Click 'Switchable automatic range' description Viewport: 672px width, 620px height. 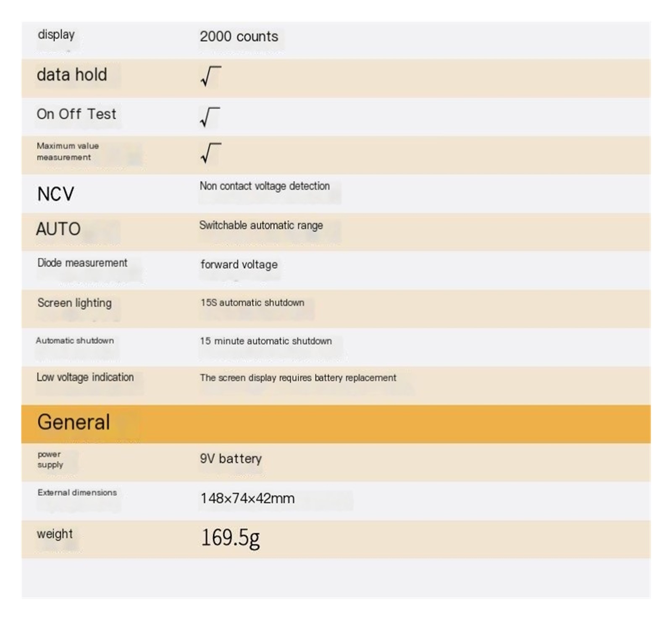click(261, 225)
